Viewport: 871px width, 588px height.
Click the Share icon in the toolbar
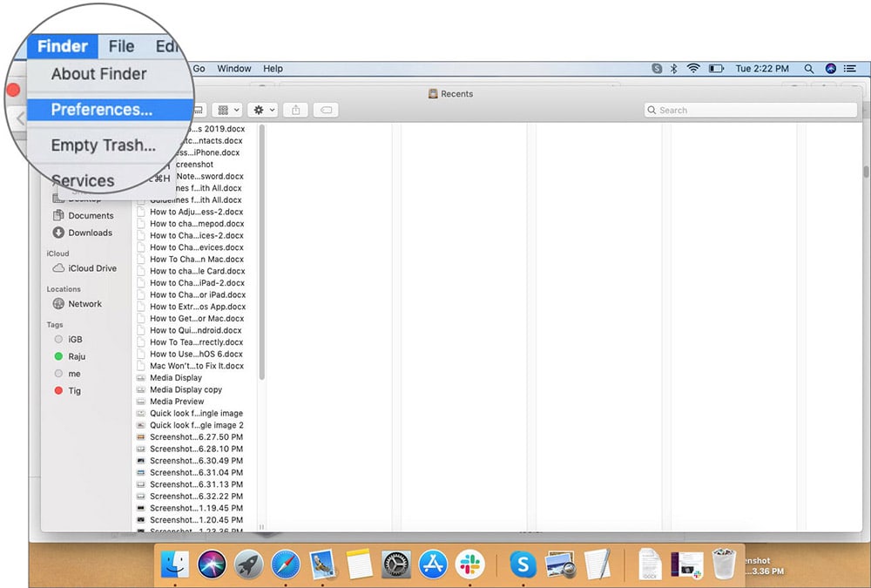[x=296, y=110]
